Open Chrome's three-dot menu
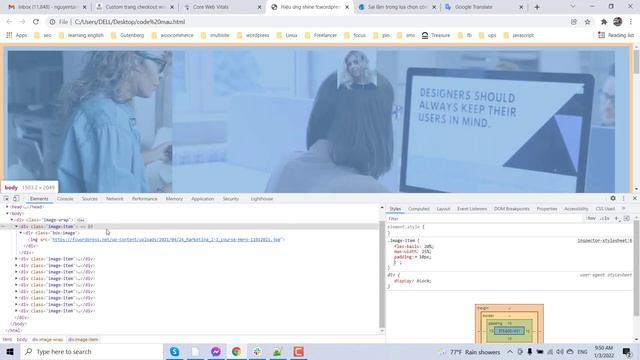 coord(631,22)
